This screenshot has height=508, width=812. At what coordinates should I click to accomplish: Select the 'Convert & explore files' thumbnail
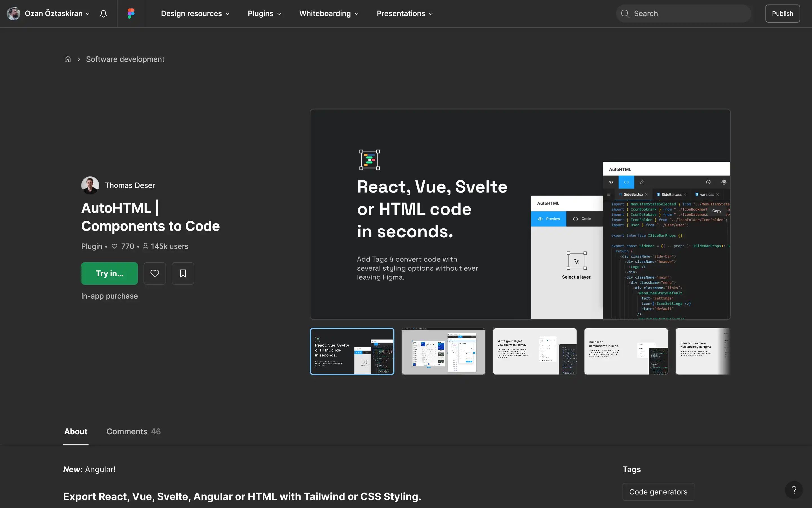[703, 351]
